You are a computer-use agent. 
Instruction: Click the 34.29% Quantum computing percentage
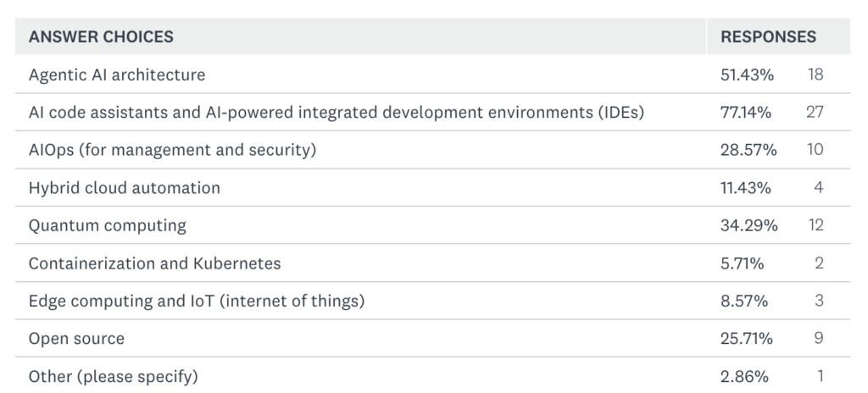[748, 225]
